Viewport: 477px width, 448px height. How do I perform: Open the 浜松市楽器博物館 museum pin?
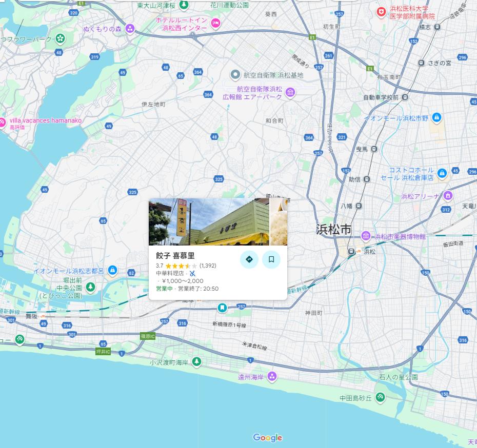pos(366,236)
